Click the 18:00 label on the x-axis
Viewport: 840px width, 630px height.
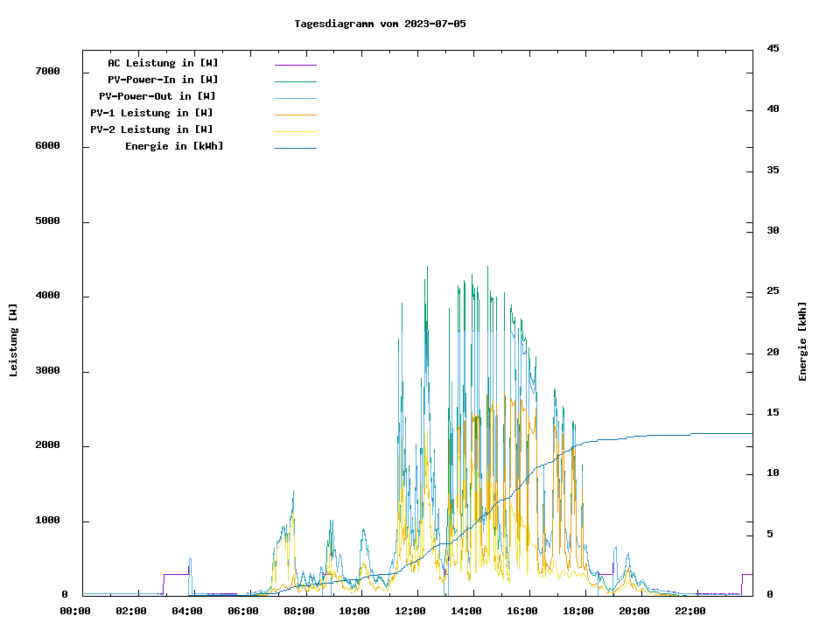click(x=578, y=611)
